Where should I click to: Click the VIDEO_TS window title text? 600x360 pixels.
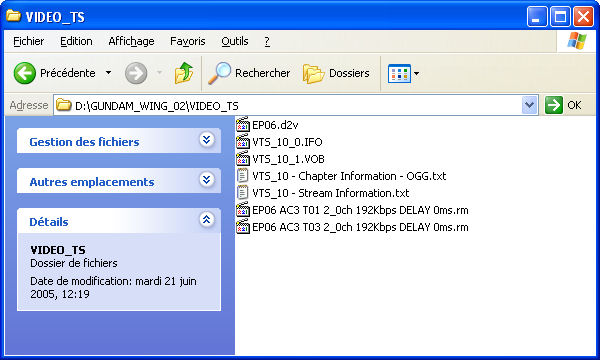point(55,17)
